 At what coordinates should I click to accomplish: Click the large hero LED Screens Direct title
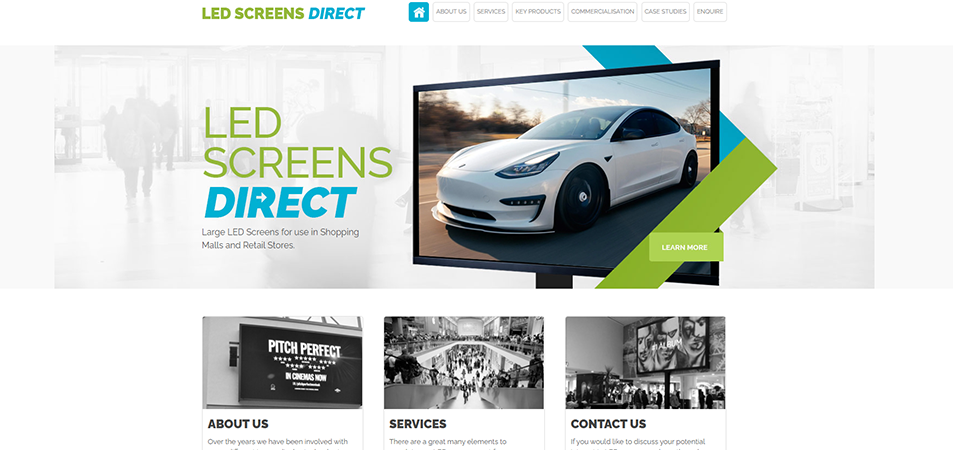(297, 162)
